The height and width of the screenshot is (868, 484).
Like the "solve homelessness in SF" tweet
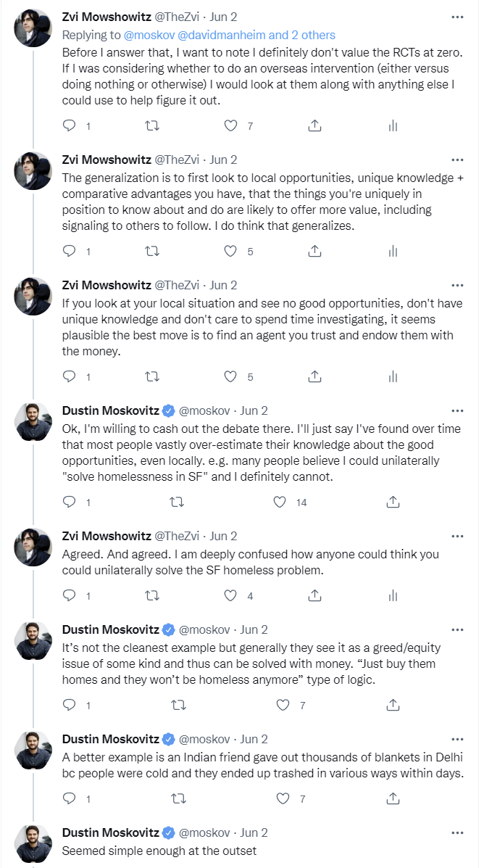281,501
